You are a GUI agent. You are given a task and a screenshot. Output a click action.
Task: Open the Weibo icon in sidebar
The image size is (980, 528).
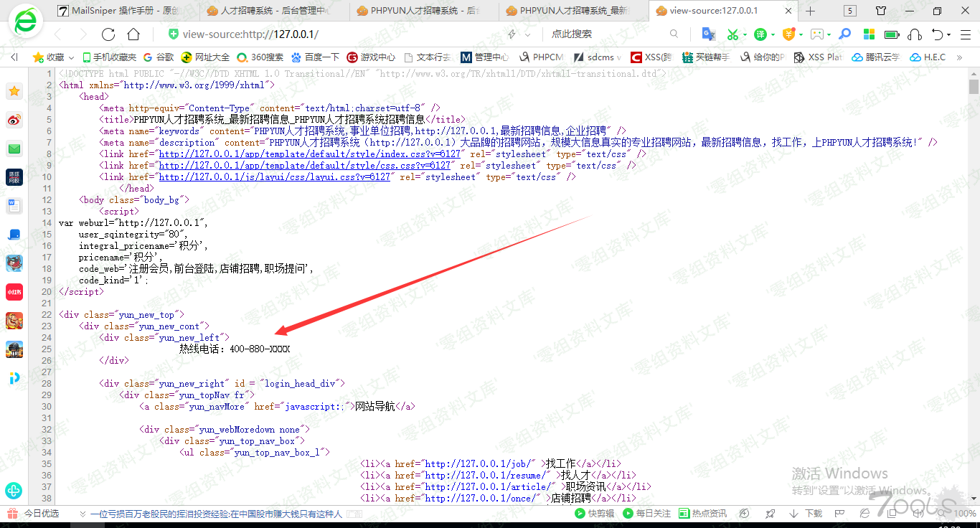coord(14,120)
